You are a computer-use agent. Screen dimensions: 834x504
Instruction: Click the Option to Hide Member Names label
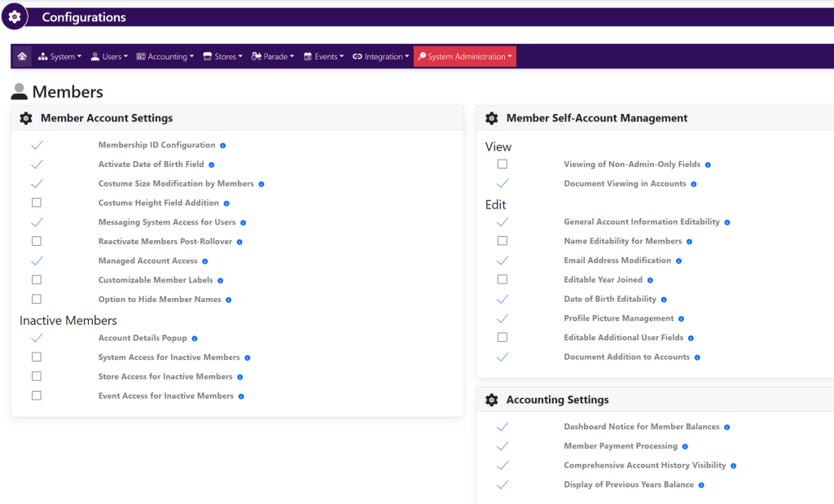click(160, 300)
